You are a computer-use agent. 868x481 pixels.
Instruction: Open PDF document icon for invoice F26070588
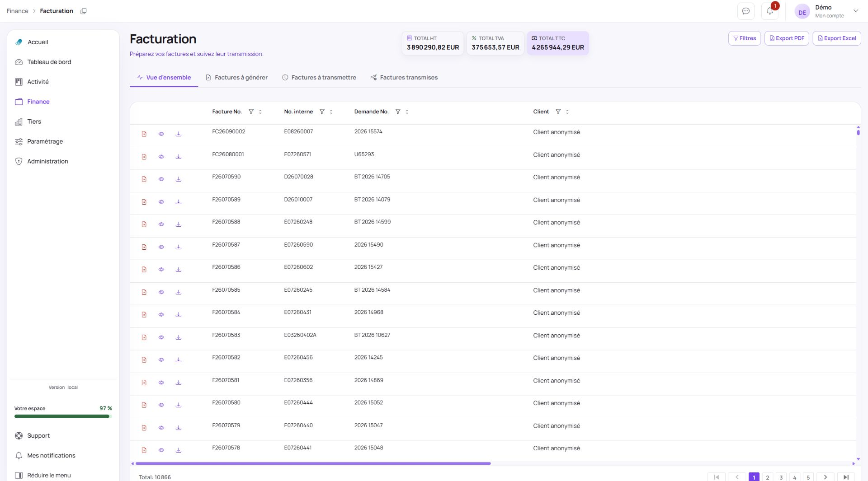tap(144, 224)
